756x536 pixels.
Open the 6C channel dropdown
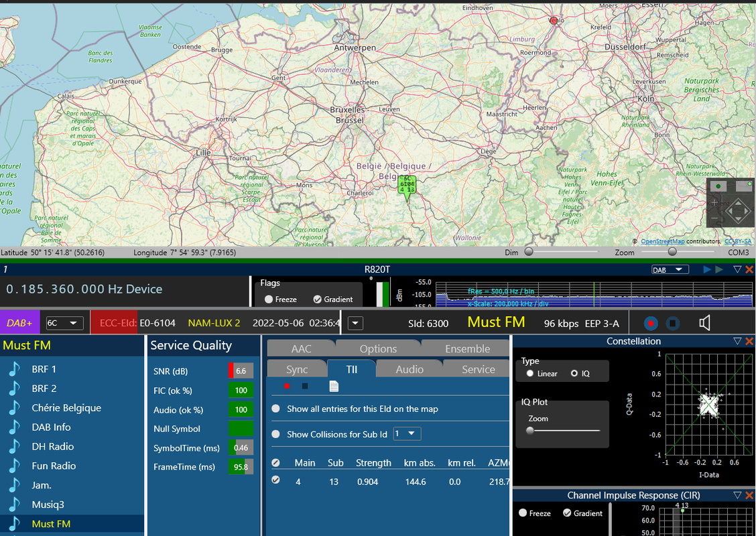tap(64, 323)
